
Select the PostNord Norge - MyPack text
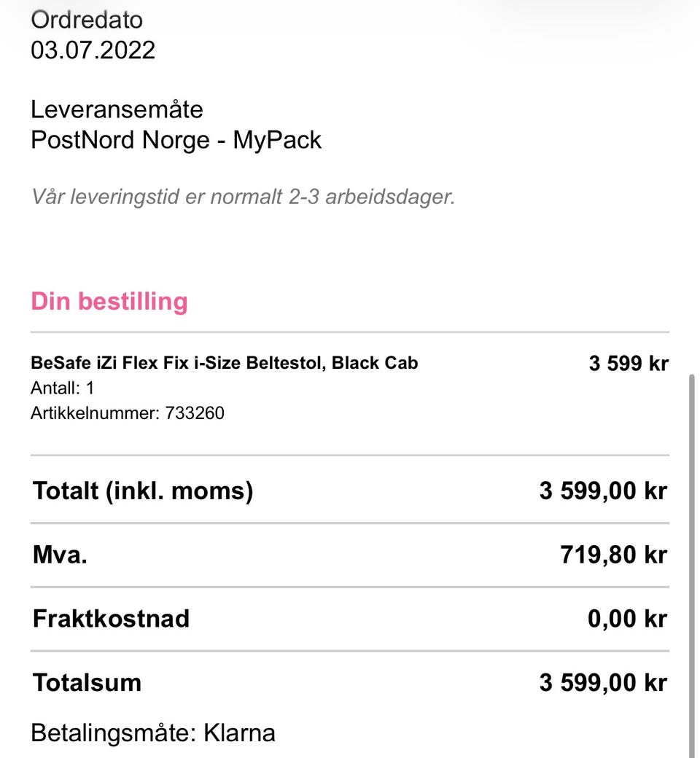click(x=176, y=140)
